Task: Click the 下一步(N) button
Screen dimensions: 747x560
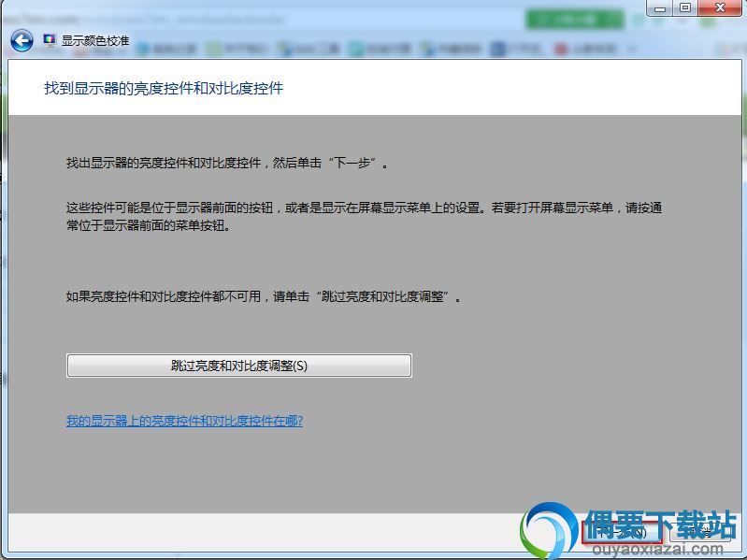Action: coord(623,532)
